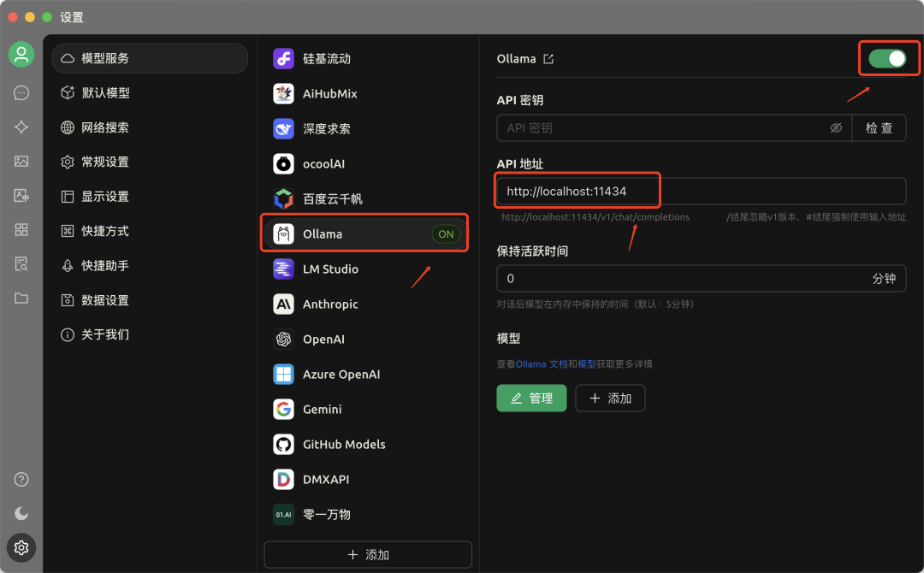Select the Ollama provider row
This screenshot has width=924, height=573.
click(365, 233)
